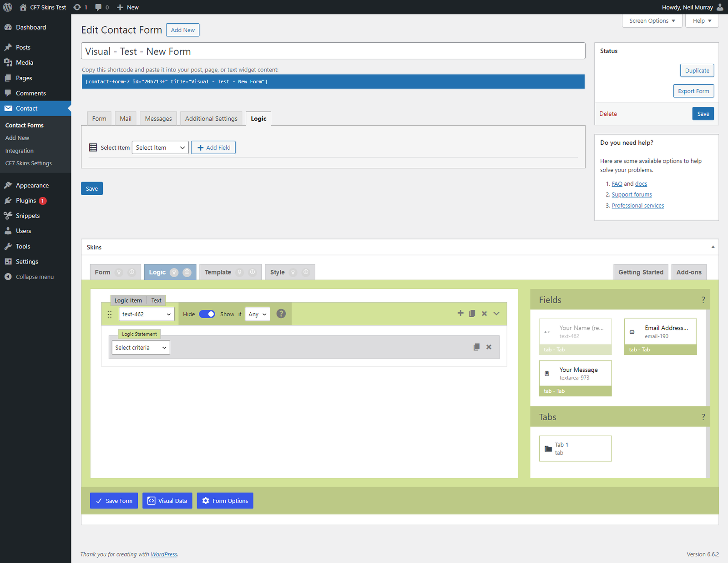Open the Select Item dropdown

tap(160, 147)
